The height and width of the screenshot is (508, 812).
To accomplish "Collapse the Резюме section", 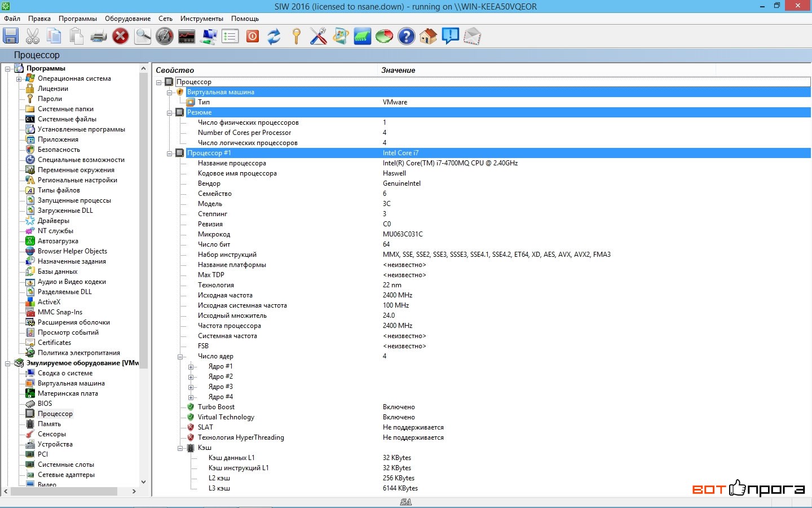I will (x=169, y=113).
